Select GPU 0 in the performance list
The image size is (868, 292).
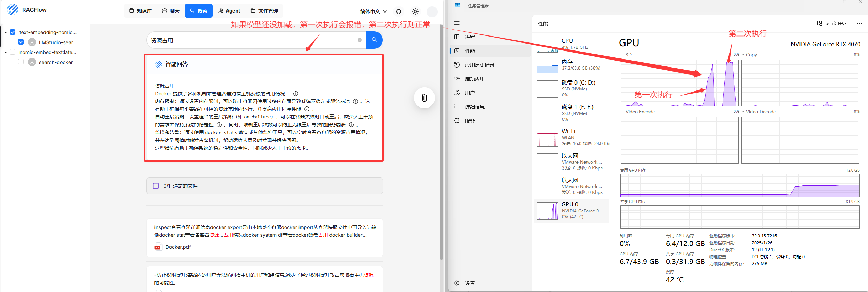pyautogui.click(x=571, y=211)
